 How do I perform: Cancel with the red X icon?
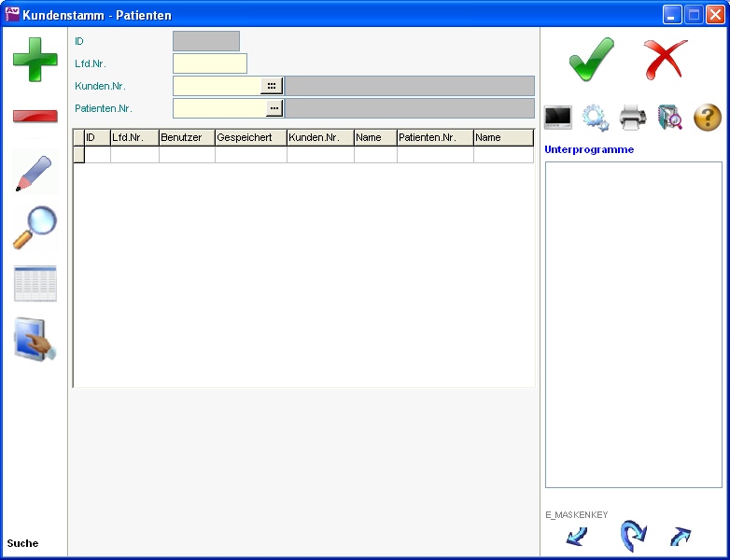[x=665, y=60]
